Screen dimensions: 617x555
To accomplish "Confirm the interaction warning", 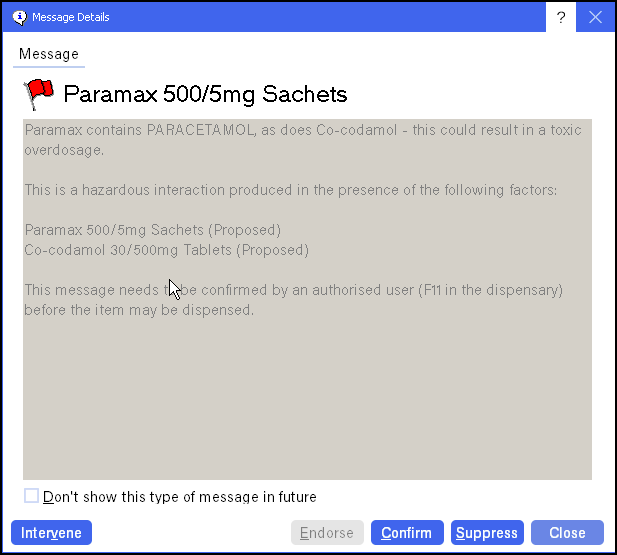I will [x=407, y=533].
